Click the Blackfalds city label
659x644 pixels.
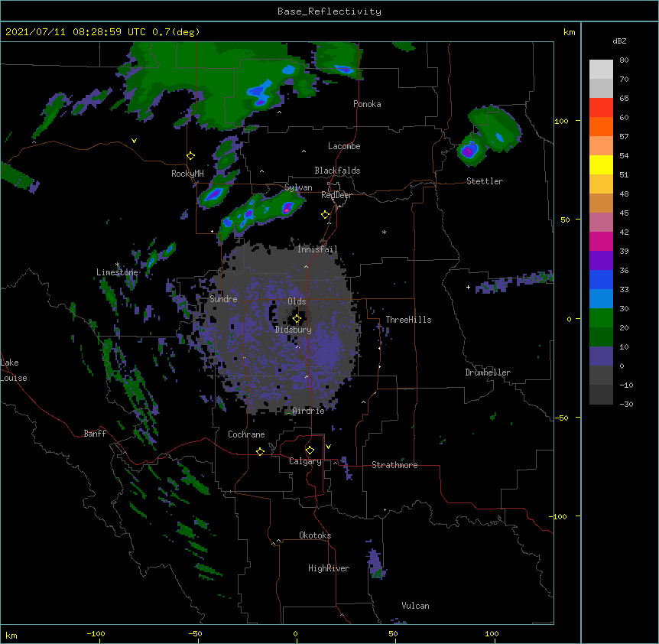point(337,171)
